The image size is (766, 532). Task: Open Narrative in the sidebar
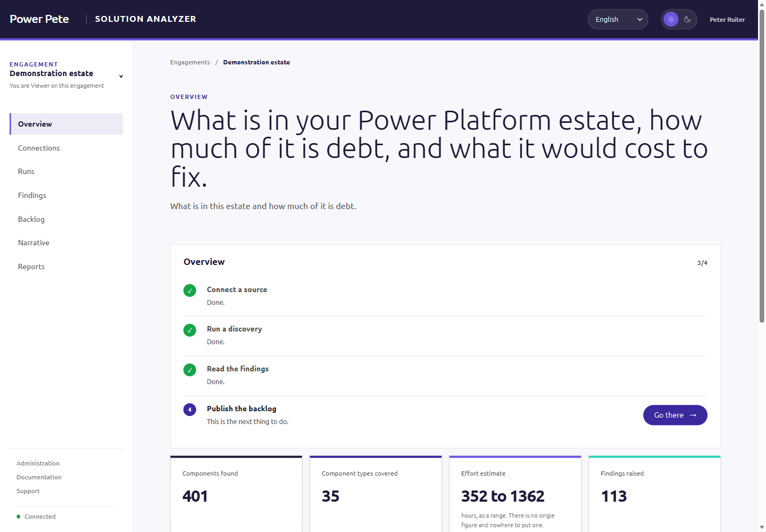coord(66,243)
